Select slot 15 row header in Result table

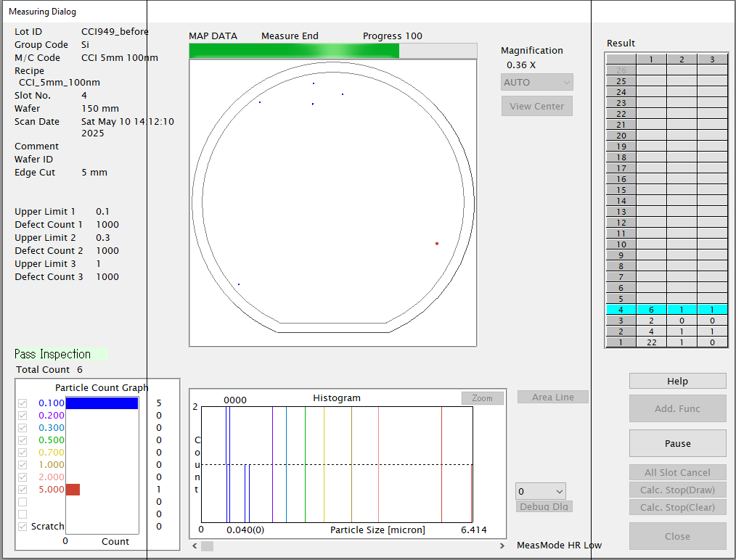[x=621, y=190]
